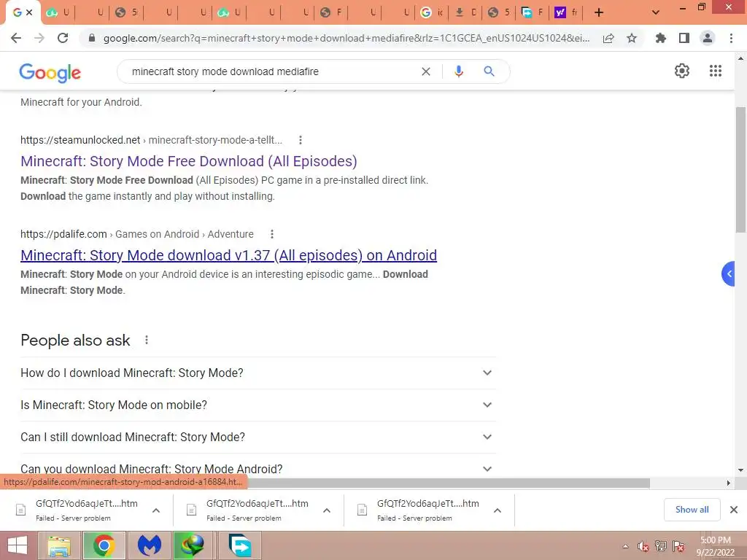
Task: View site information lock icon
Action: pos(92,38)
